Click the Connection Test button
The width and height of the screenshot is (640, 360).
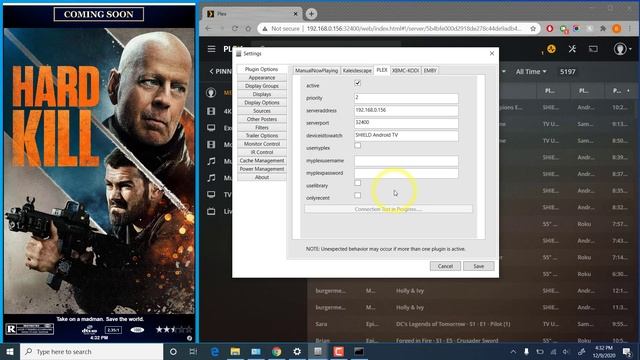click(x=388, y=209)
